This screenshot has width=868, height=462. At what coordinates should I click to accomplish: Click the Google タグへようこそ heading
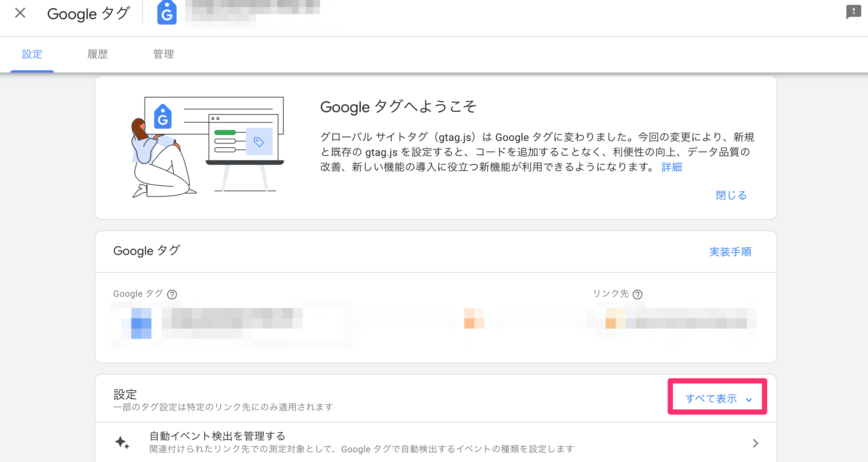coord(398,107)
